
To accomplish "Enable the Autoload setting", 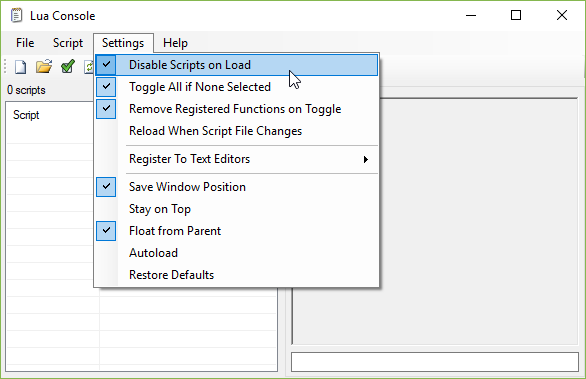I will tap(237, 253).
